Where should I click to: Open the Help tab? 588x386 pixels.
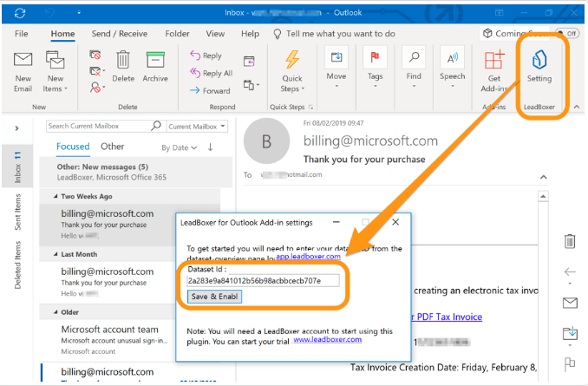pos(250,33)
